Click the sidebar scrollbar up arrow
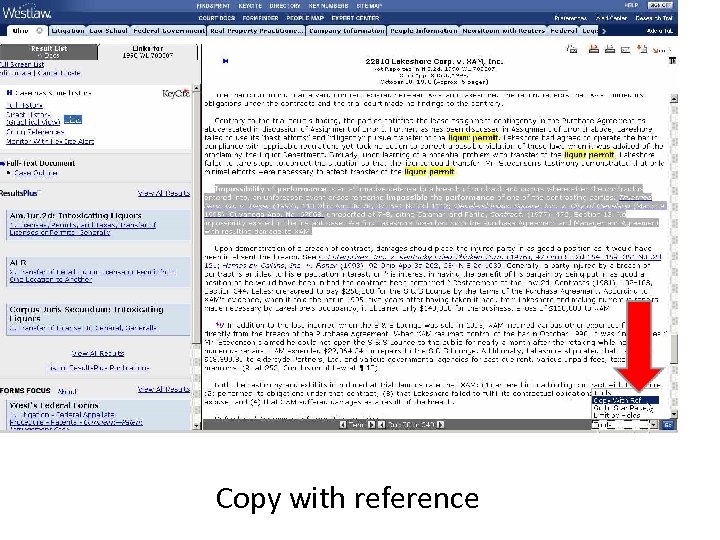 [x=197, y=88]
